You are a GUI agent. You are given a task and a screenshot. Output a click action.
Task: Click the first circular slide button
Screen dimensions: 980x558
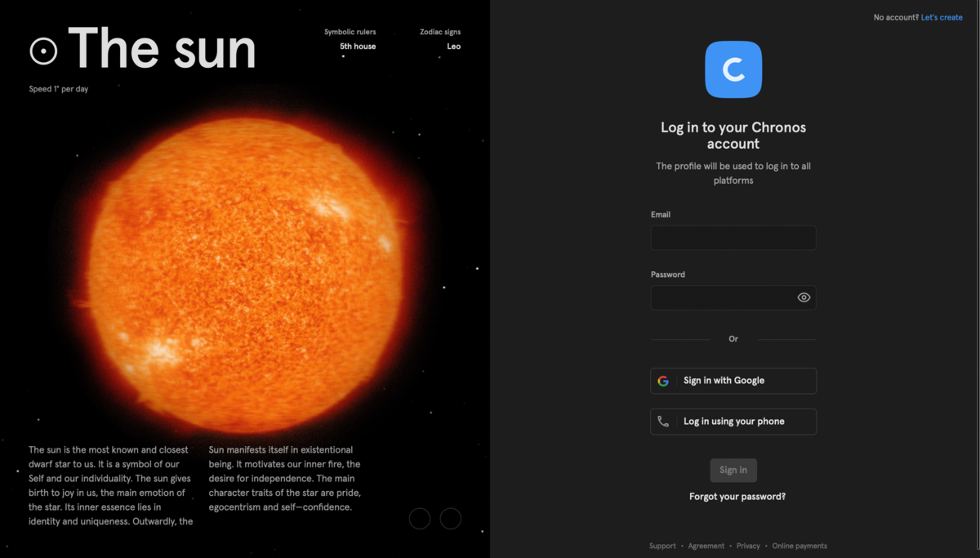[420, 518]
